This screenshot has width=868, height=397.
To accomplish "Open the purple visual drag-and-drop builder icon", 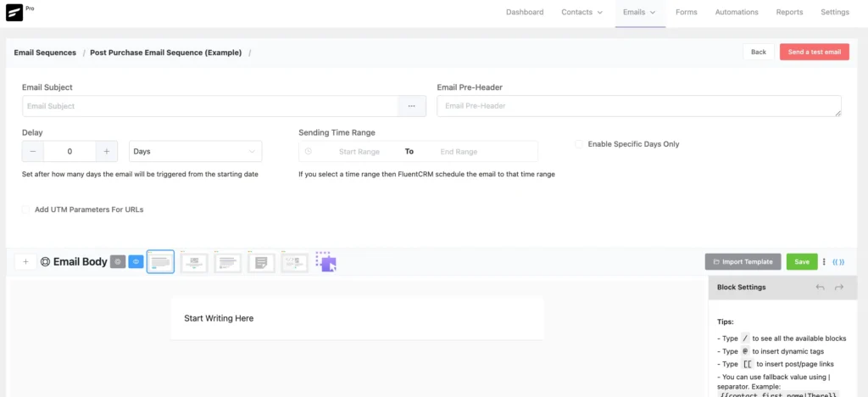I will pyautogui.click(x=326, y=262).
